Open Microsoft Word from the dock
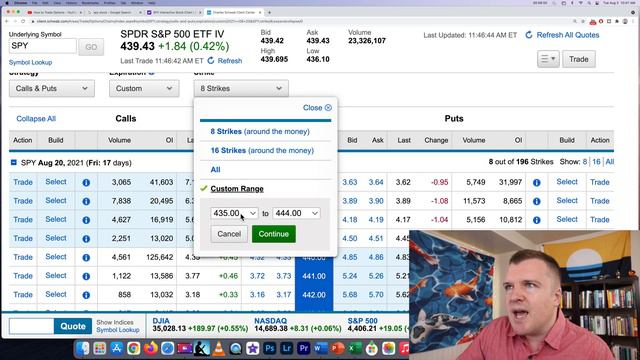 321,348
